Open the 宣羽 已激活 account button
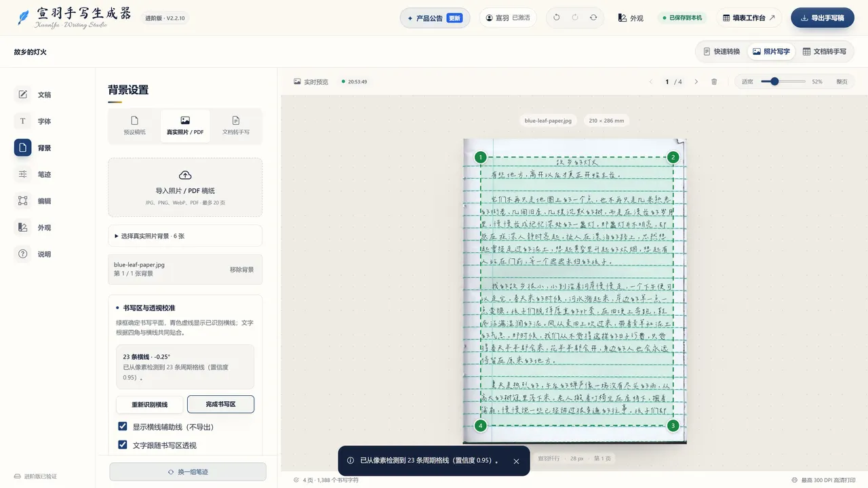This screenshot has width=868, height=488. [508, 18]
